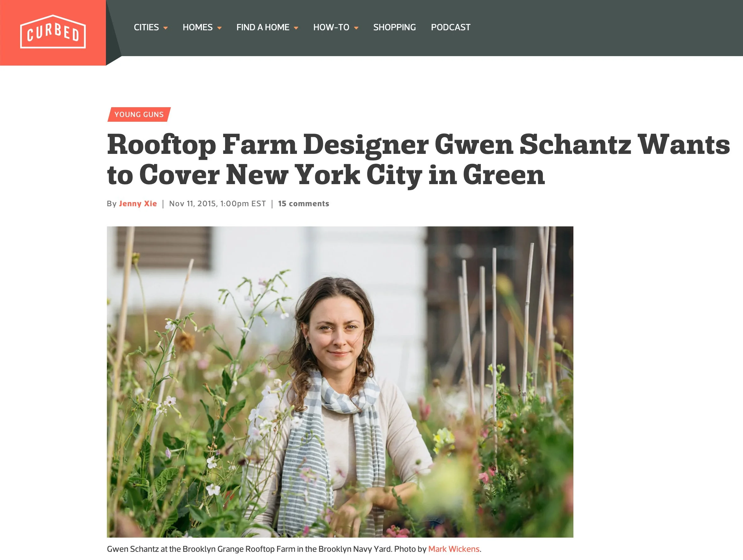This screenshot has height=560, width=743.
Task: Expand the How-To dropdown arrow
Action: coord(356,28)
